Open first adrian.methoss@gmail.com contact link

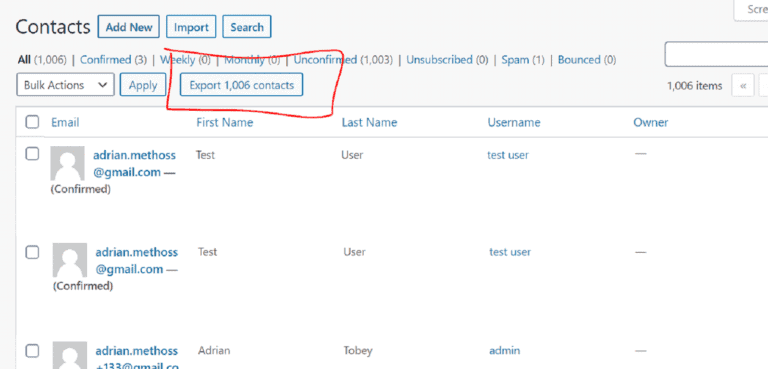[134, 164]
